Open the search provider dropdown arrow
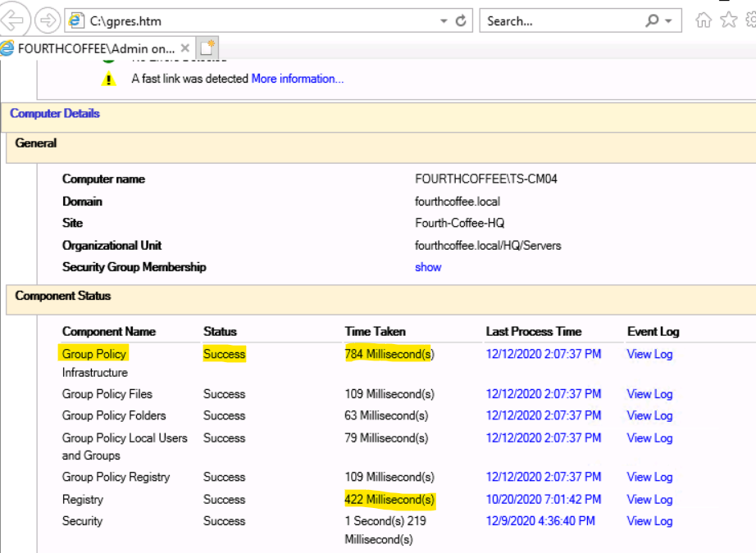 (669, 20)
